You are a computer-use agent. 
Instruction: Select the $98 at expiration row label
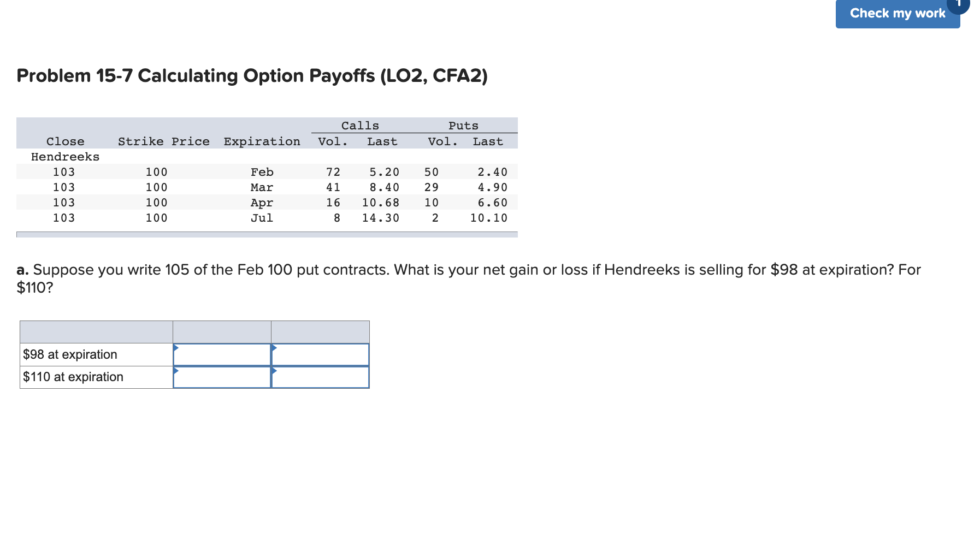[70, 354]
